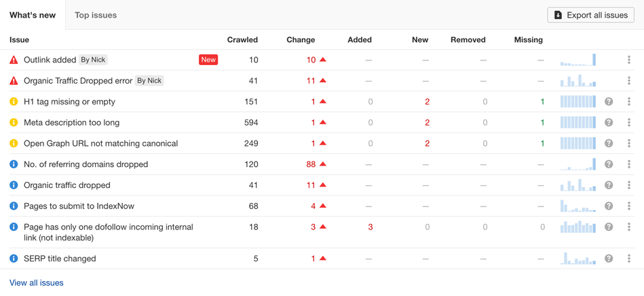Click the history chart for SERP title changed

point(578,259)
